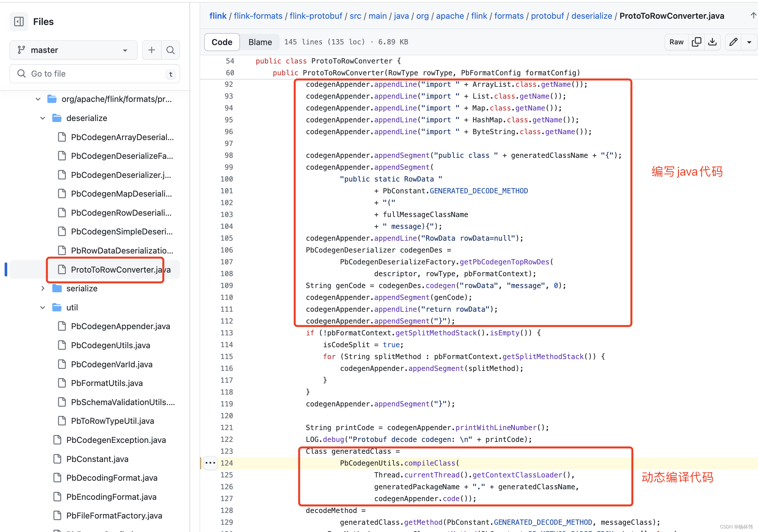This screenshot has width=758, height=532.
Task: Open more edit options dropdown arrow
Action: (x=749, y=42)
